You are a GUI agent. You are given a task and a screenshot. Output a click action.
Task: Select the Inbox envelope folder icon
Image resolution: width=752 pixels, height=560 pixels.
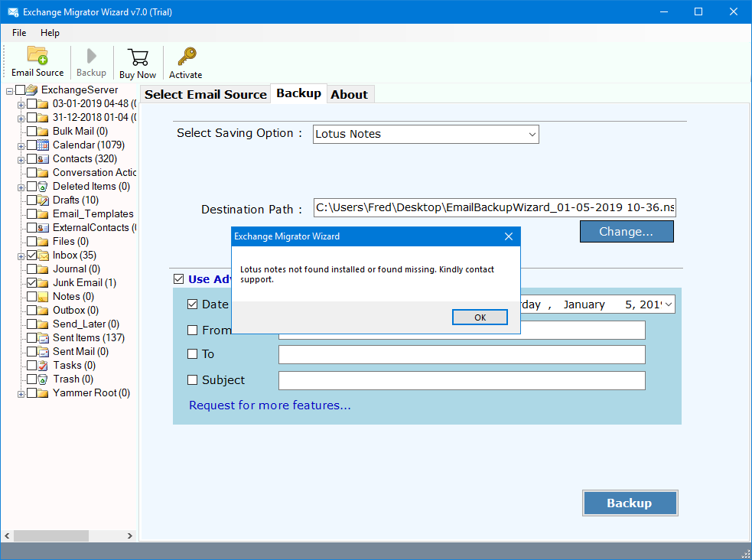click(x=43, y=255)
